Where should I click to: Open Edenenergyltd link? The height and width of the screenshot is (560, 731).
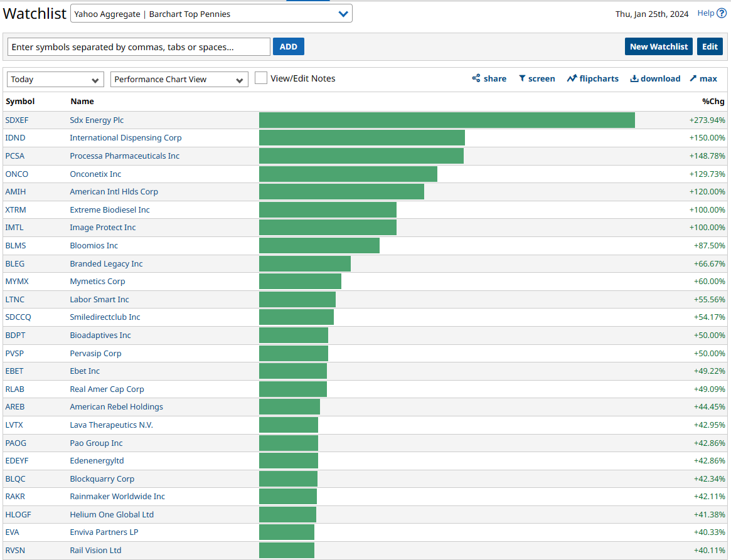[x=97, y=462]
